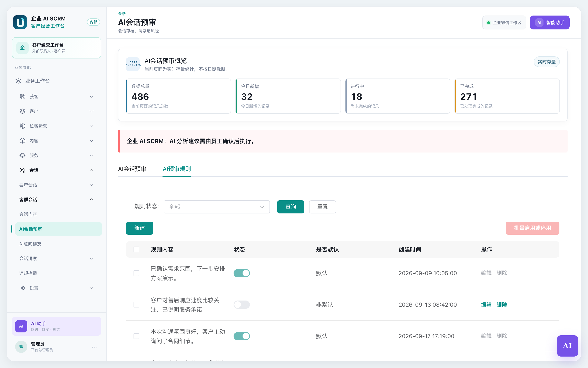Switch to the AI会话预审 tab

132,169
